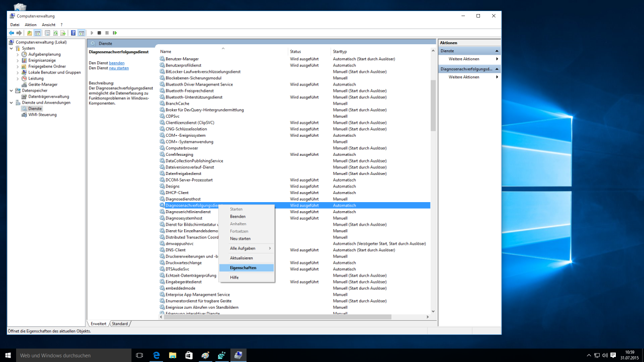Expand Aufgabenplanung in the tree
Viewport: 644px width, 362px height.
(18, 54)
